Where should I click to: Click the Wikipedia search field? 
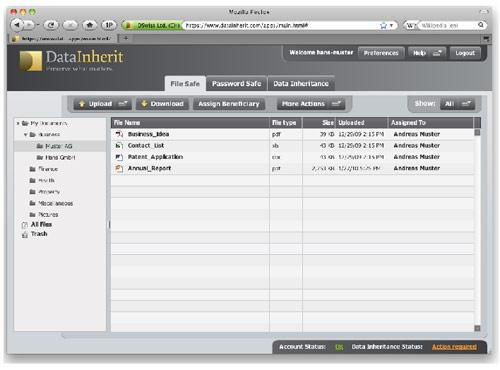click(447, 25)
